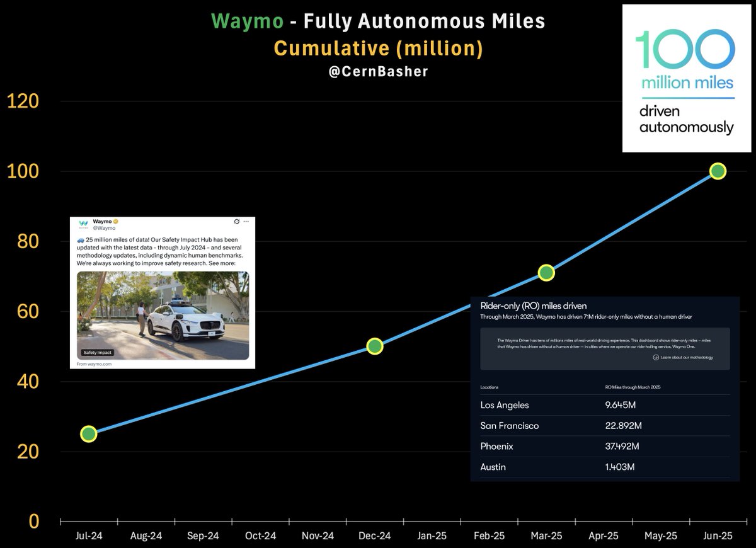Click the '@CernBasher' credit text
The width and height of the screenshot is (756, 548).
pos(379,72)
